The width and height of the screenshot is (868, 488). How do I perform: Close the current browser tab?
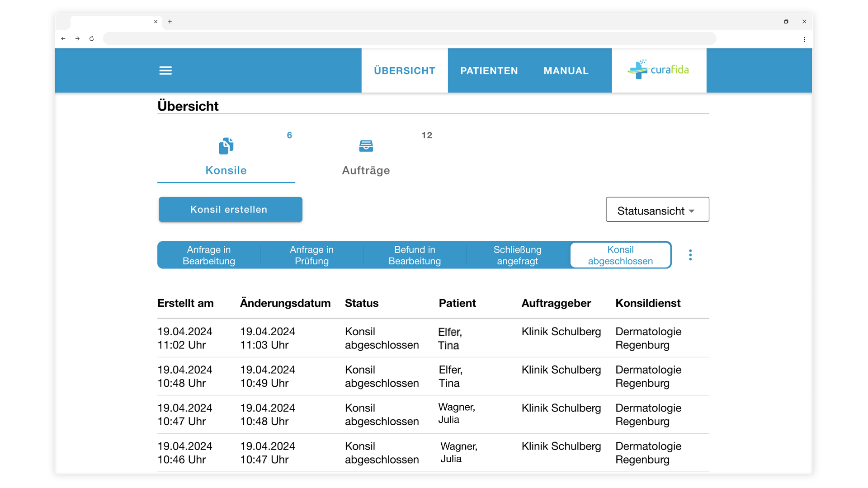point(156,21)
